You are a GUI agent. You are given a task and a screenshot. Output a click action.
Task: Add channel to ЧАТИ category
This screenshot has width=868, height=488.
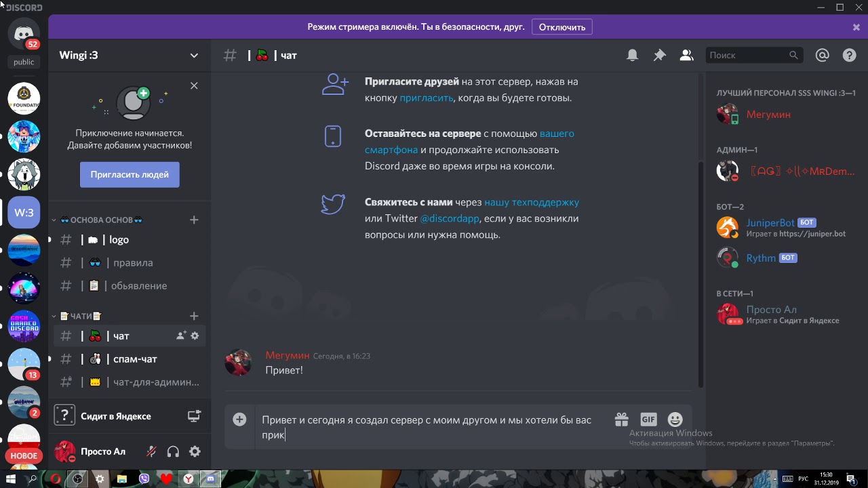click(194, 316)
